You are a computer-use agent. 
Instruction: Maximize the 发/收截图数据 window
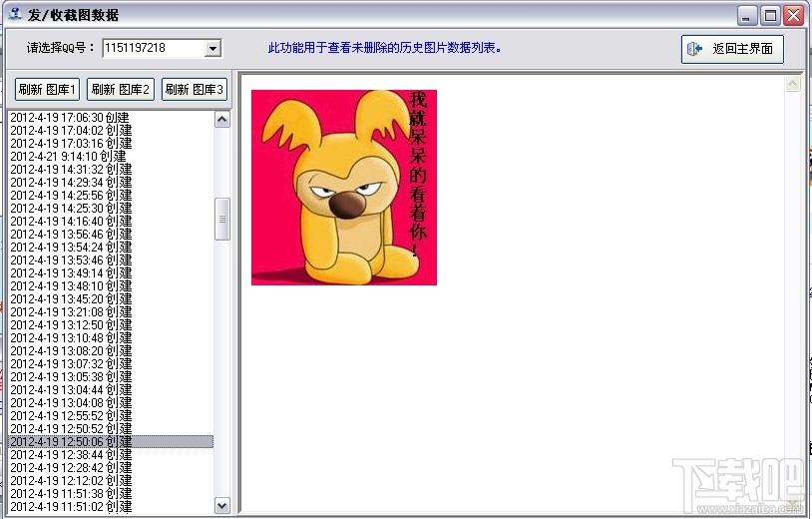770,16
